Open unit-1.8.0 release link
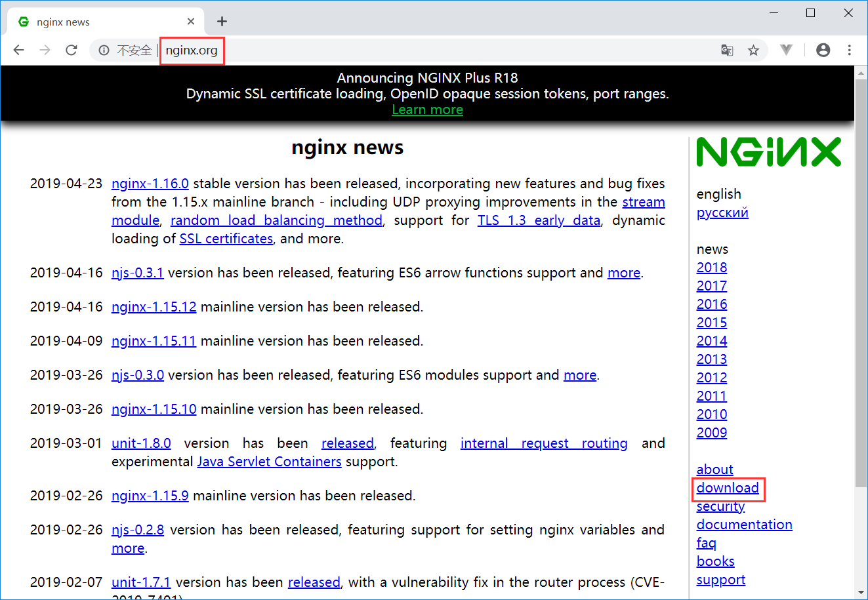The height and width of the screenshot is (600, 868). [141, 443]
